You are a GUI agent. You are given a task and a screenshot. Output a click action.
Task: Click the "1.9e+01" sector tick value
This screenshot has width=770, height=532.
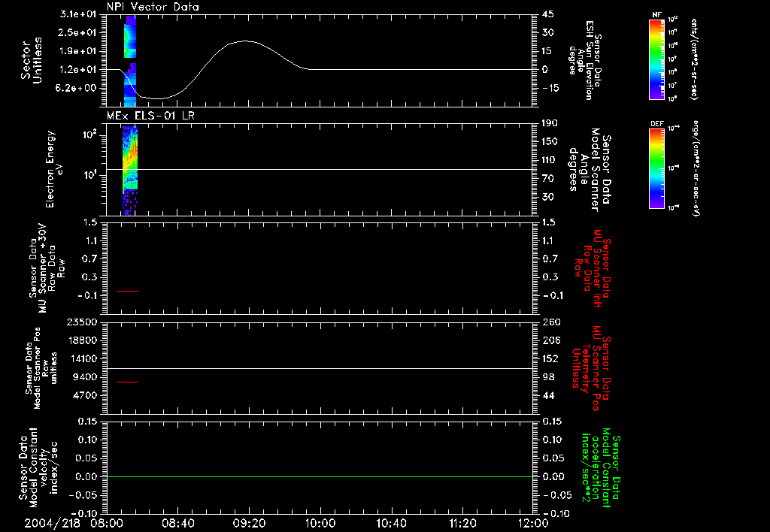point(78,51)
